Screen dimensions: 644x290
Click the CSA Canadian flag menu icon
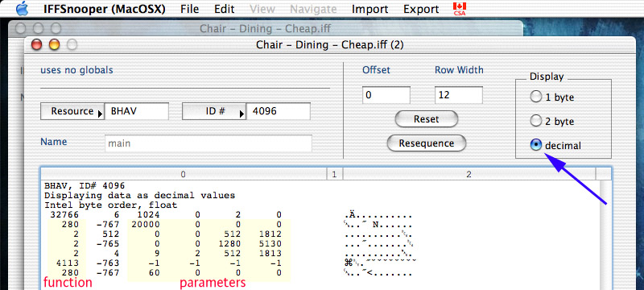click(x=459, y=9)
